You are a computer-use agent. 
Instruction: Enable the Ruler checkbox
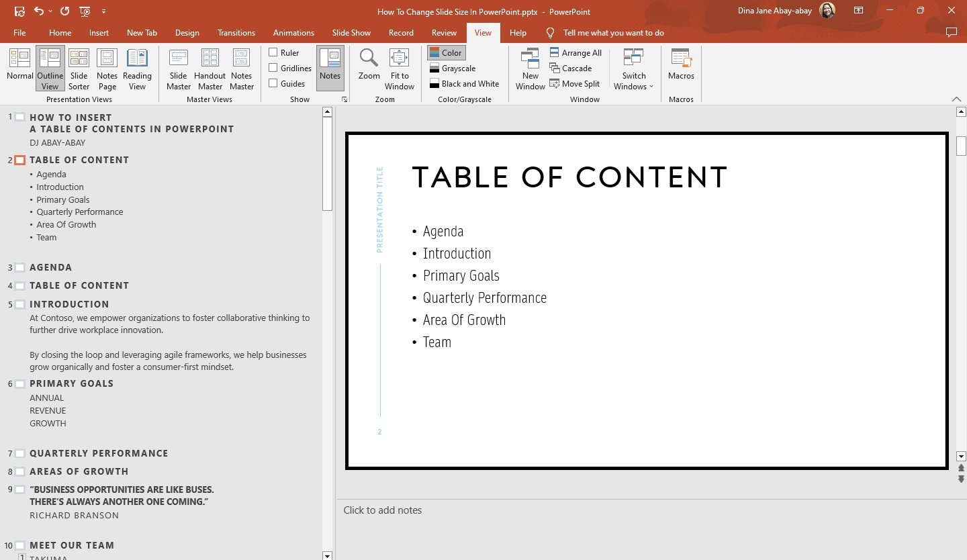pyautogui.click(x=273, y=52)
